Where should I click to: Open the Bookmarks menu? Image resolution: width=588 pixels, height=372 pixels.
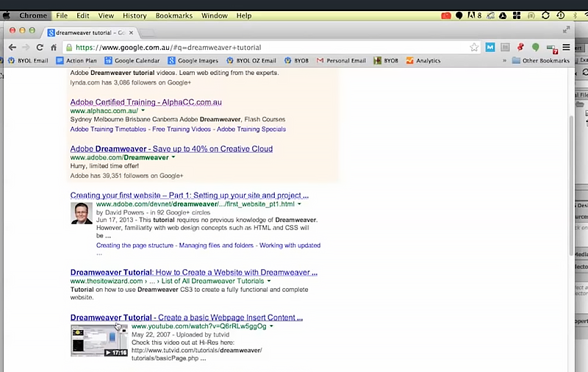tap(174, 15)
